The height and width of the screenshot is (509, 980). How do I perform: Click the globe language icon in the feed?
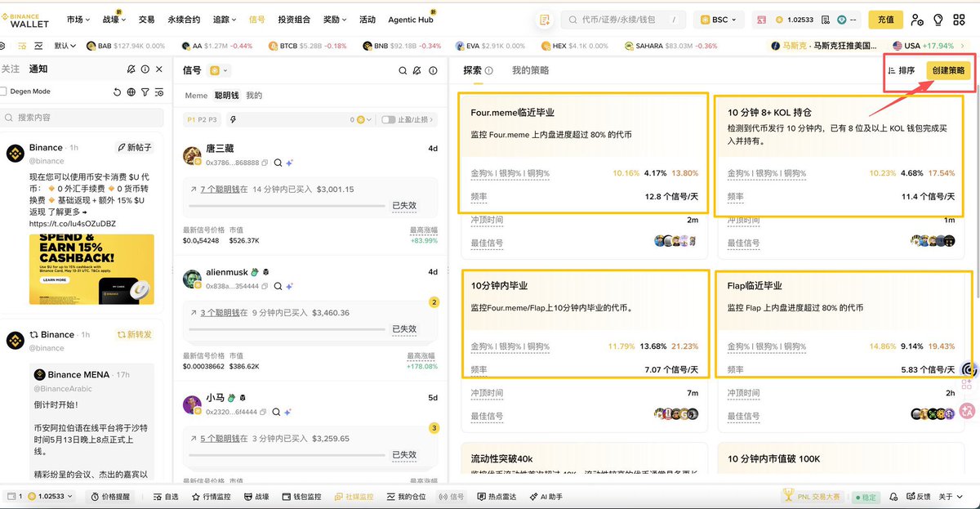click(x=131, y=92)
